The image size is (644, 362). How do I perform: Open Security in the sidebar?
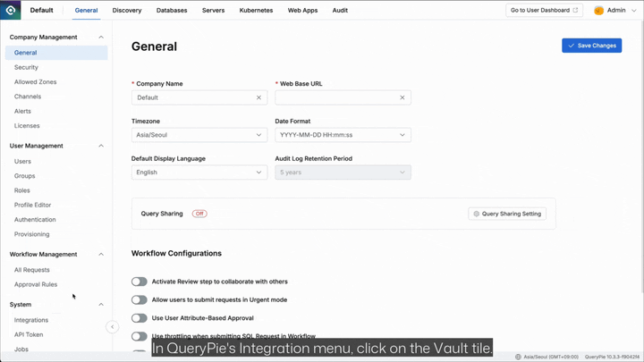[x=26, y=67]
